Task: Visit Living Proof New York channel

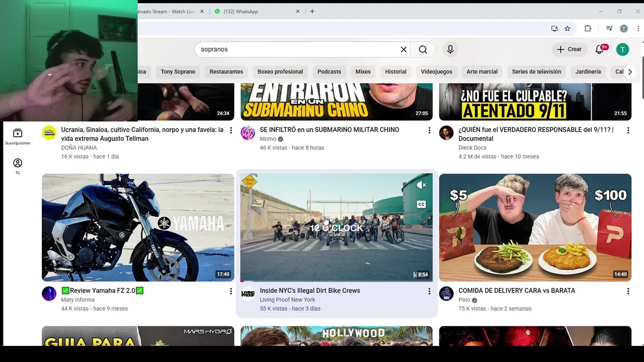Action: (x=287, y=300)
